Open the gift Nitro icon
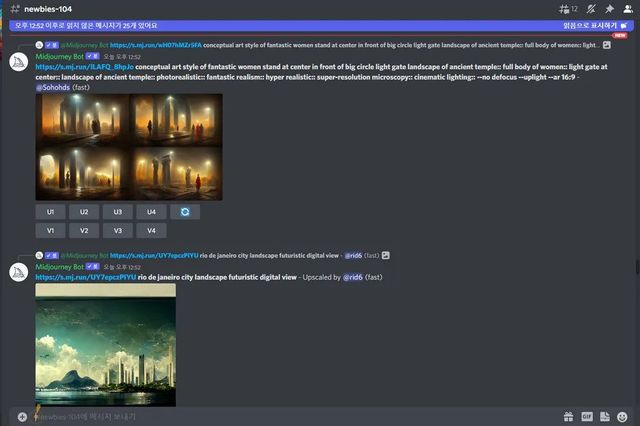The height and width of the screenshot is (426, 640). coord(568,416)
